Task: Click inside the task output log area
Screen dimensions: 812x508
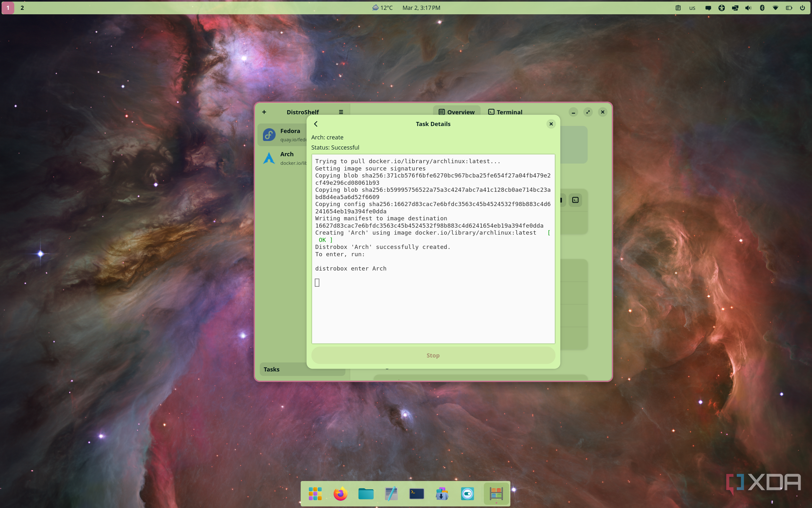Action: [433, 249]
